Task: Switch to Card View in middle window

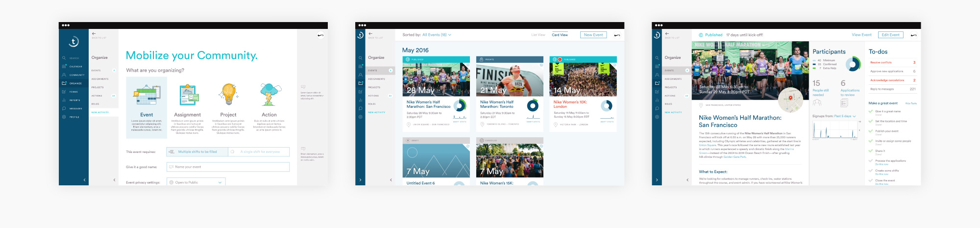Action: point(560,35)
